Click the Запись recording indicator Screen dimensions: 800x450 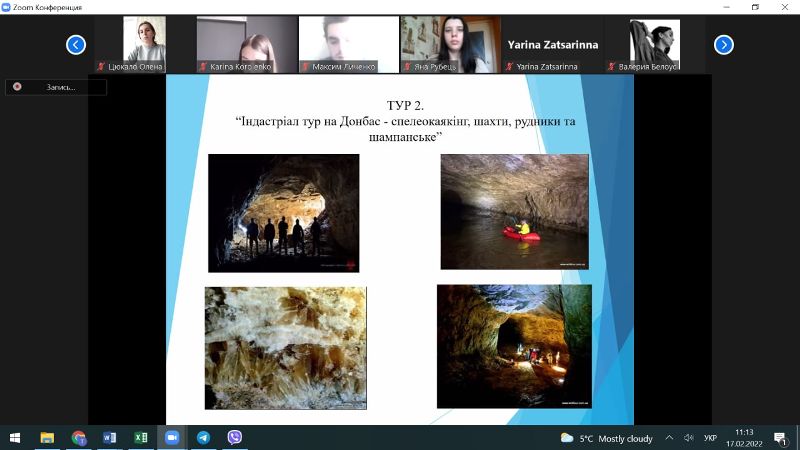click(56, 87)
